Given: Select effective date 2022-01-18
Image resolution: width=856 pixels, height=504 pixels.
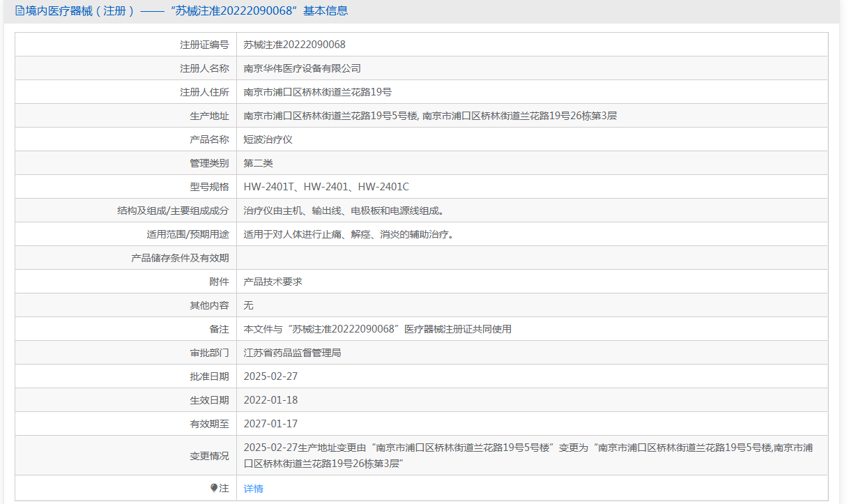Looking at the screenshot, I should [271, 400].
